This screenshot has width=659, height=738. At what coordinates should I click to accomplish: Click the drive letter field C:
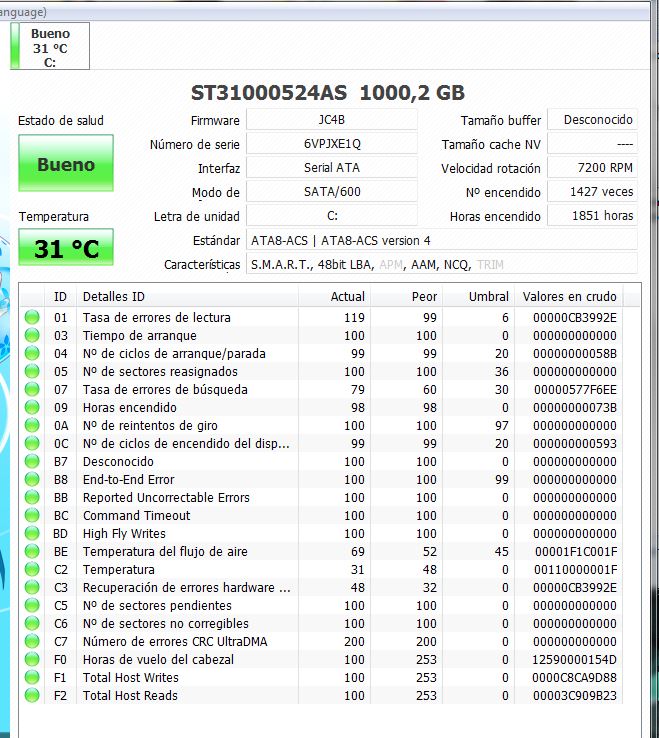click(332, 216)
